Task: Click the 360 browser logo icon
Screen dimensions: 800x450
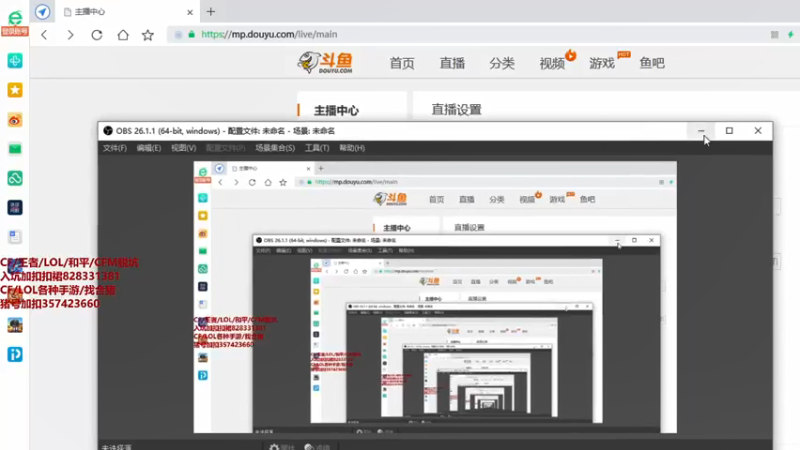Action: point(15,17)
